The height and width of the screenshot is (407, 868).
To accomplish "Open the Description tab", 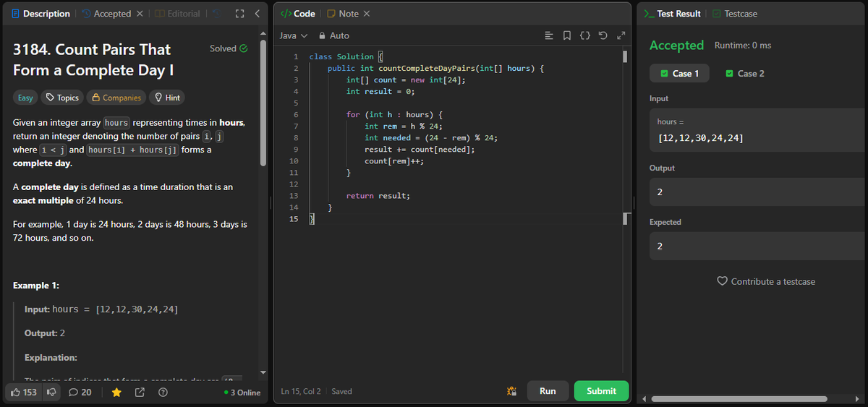I will coord(41,14).
